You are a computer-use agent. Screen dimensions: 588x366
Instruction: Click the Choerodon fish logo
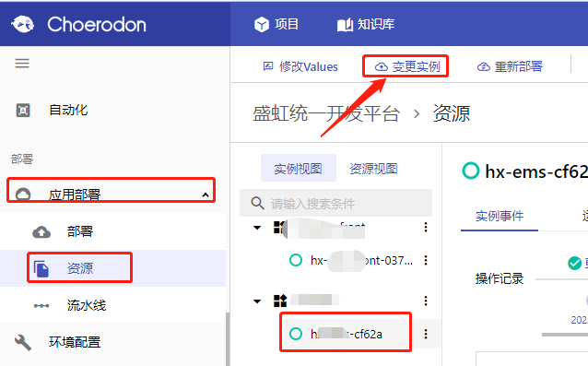(x=23, y=24)
